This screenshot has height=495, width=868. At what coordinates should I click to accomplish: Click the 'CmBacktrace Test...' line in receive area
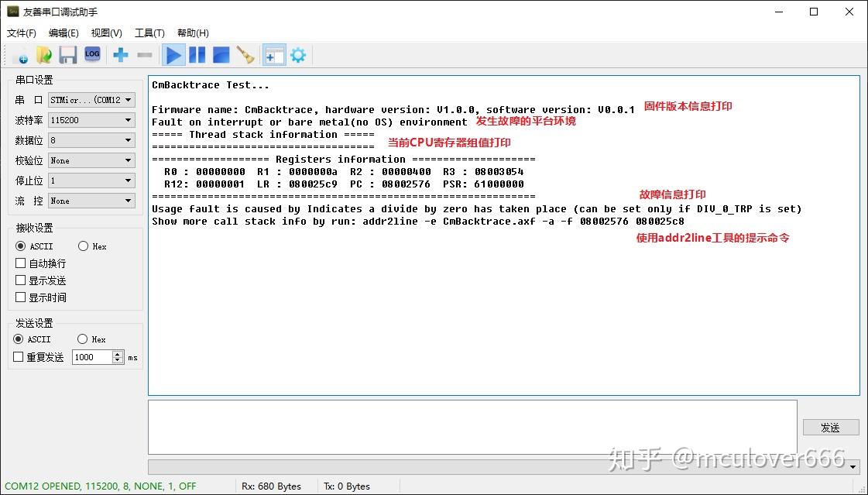[211, 85]
